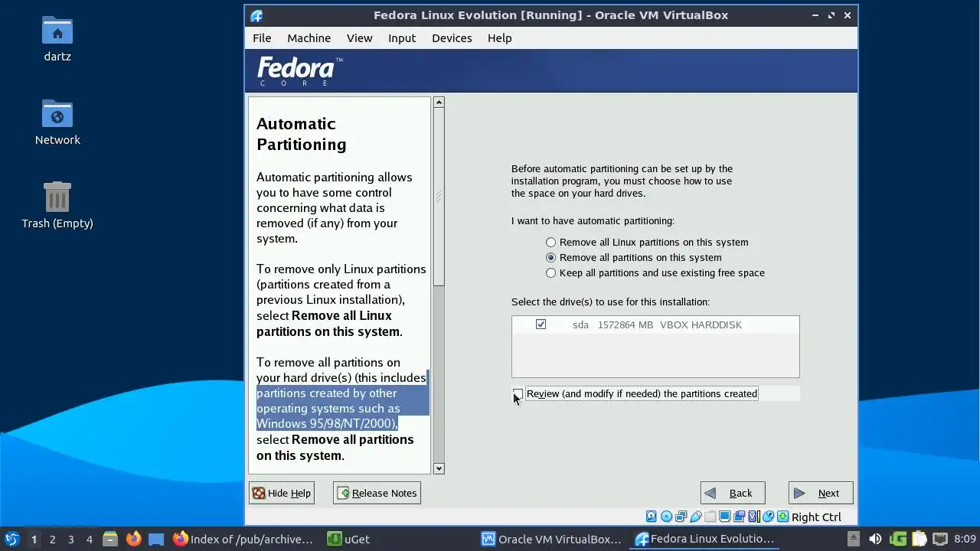Open the Devices menu
Image resolution: width=980 pixels, height=551 pixels.
pos(452,37)
